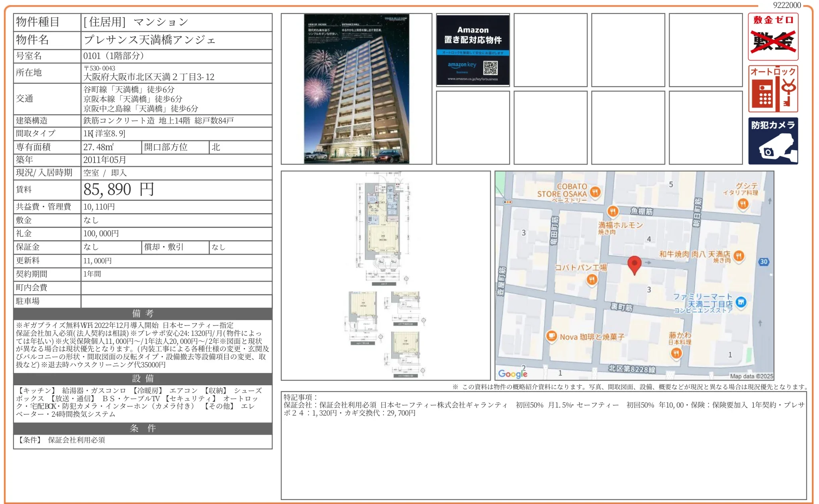Click the オートロック badge icon
819x504 pixels.
pos(773,89)
